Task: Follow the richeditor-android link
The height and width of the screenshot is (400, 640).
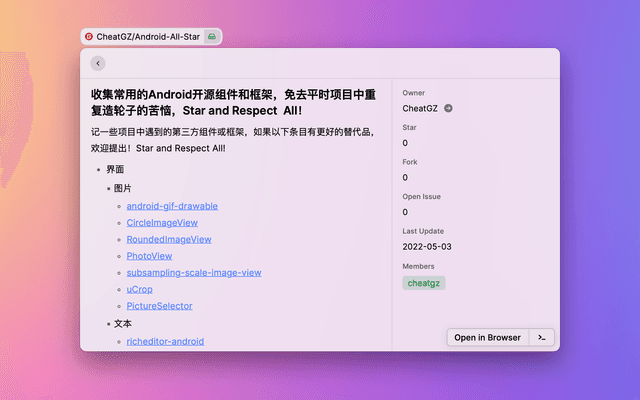Action: pos(165,341)
